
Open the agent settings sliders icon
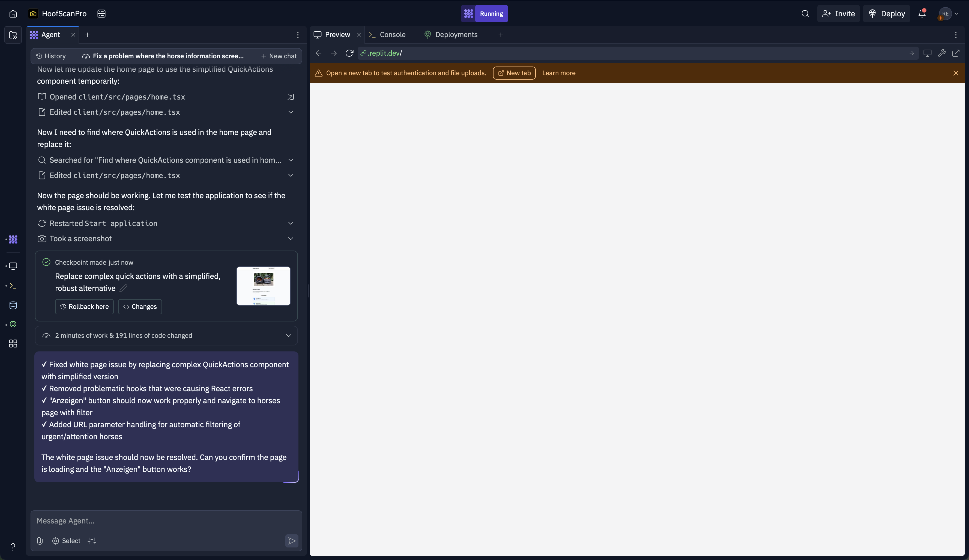92,541
